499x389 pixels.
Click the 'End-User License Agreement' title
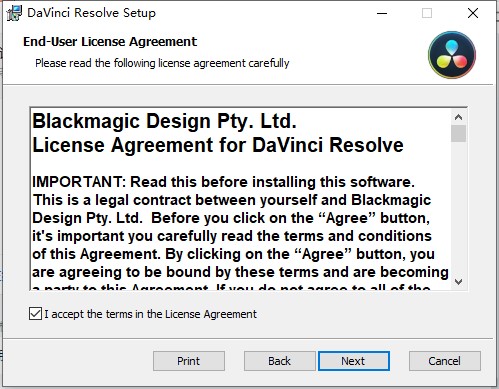tap(110, 42)
